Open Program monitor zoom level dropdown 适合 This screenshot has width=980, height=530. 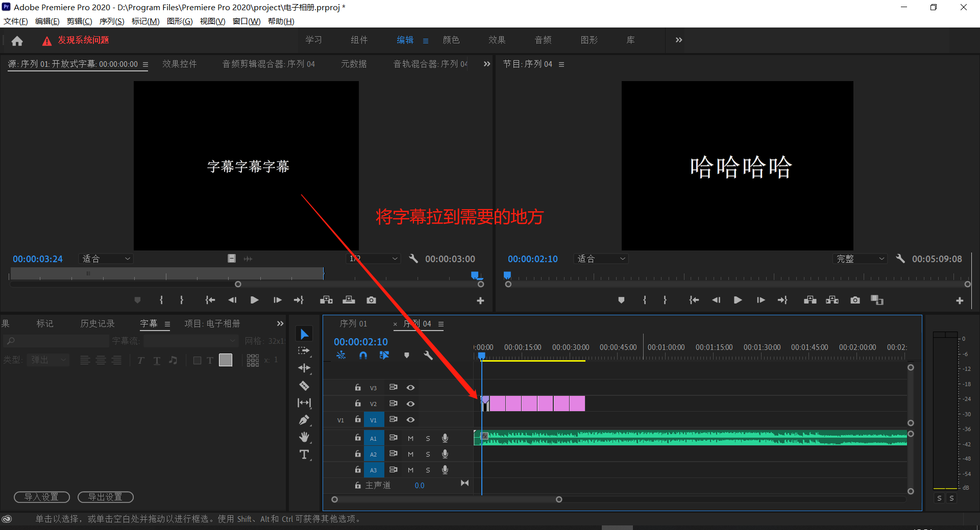601,259
